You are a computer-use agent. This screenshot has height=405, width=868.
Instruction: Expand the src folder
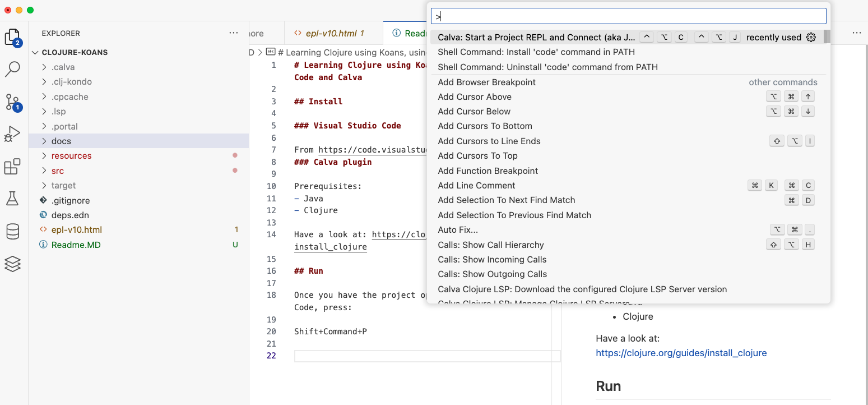[x=45, y=171]
